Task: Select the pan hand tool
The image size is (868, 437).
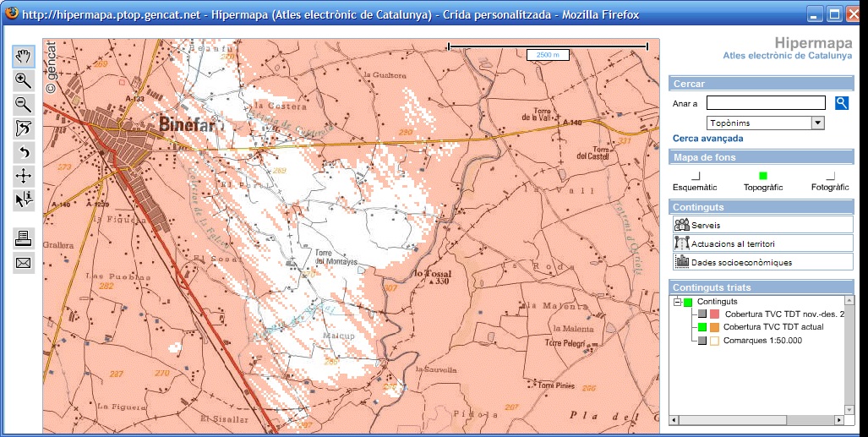Action: click(24, 57)
